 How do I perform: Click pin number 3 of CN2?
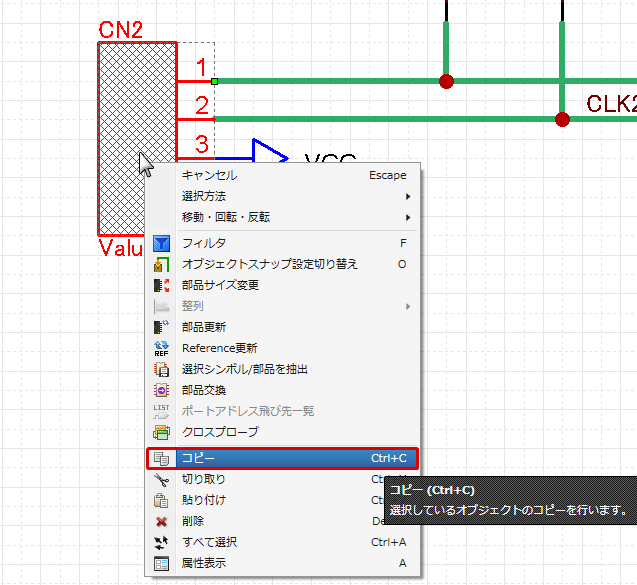coord(202,144)
